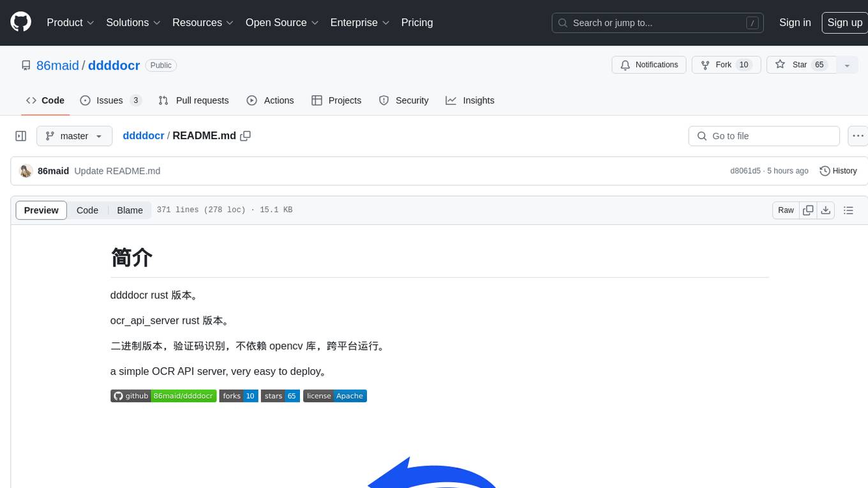
Task: Click the Star count 65
Action: pyautogui.click(x=819, y=65)
